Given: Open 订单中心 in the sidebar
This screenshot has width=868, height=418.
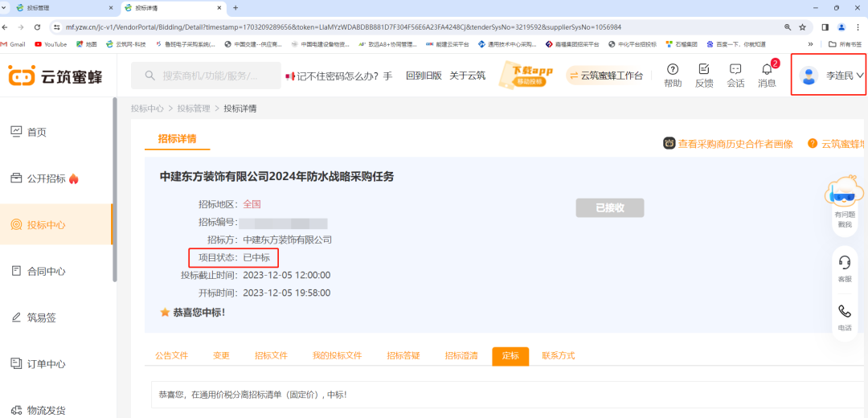Looking at the screenshot, I should [x=39, y=364].
